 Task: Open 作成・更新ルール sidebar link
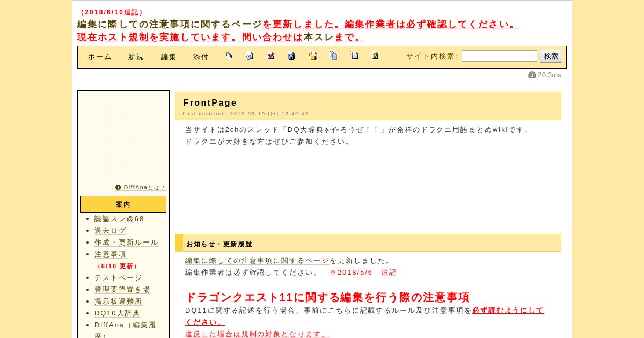point(127,243)
